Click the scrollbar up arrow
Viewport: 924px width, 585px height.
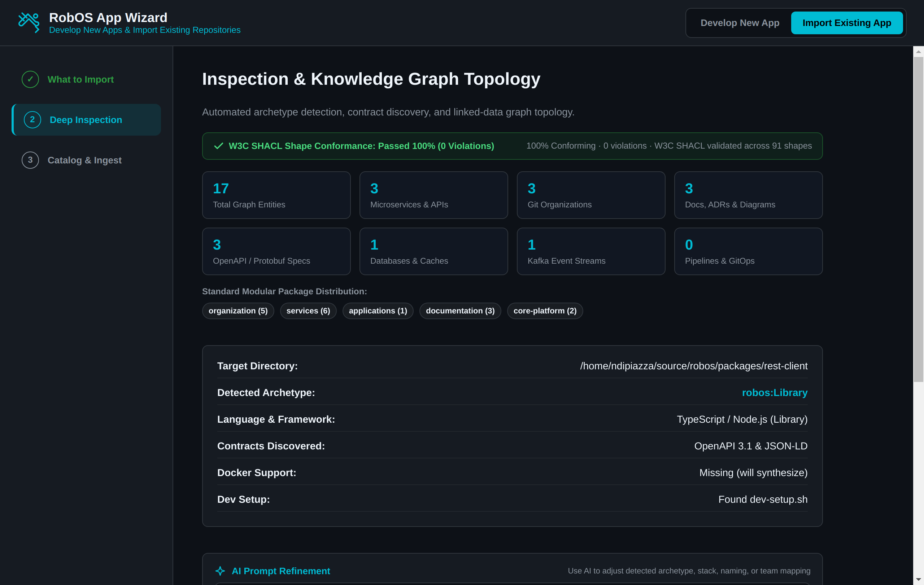(918, 52)
